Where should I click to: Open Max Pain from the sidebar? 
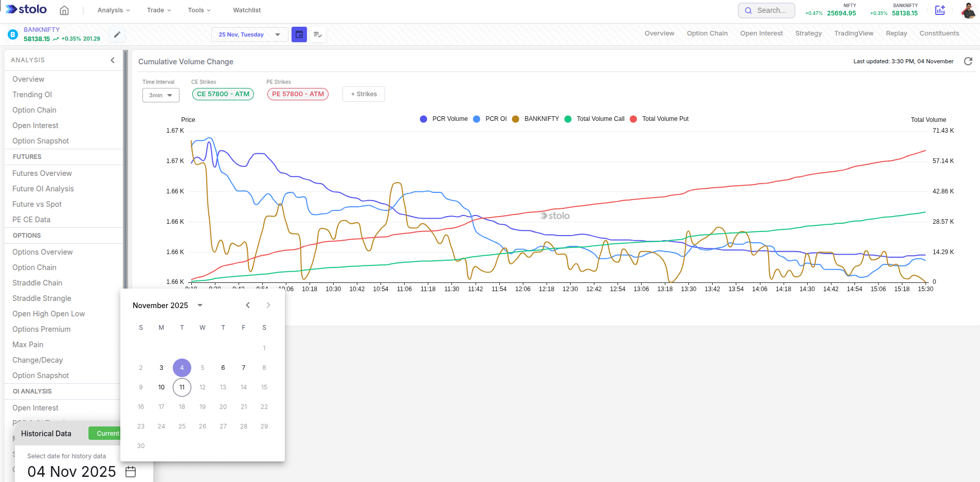[x=28, y=344]
